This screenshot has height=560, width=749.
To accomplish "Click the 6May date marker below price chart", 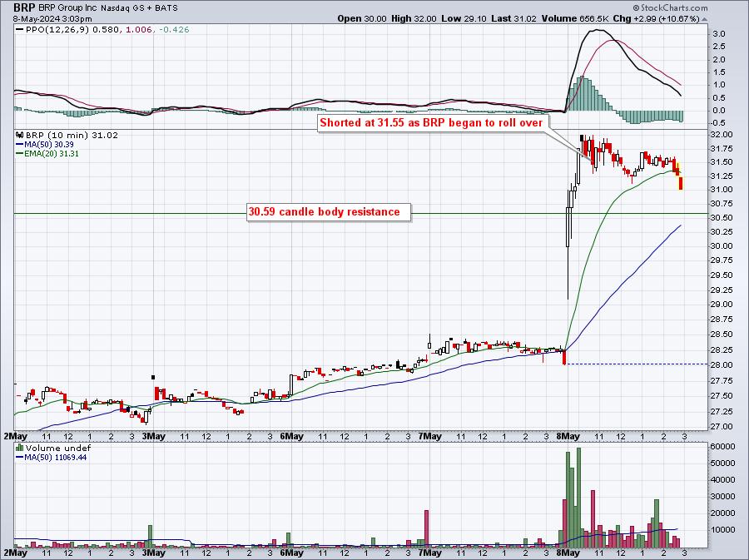I will pyautogui.click(x=291, y=436).
